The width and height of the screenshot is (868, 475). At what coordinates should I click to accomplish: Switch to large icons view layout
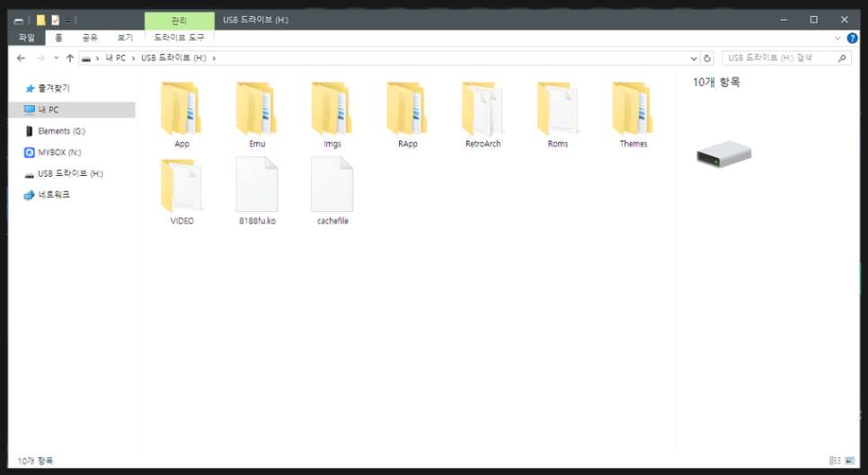(x=850, y=460)
